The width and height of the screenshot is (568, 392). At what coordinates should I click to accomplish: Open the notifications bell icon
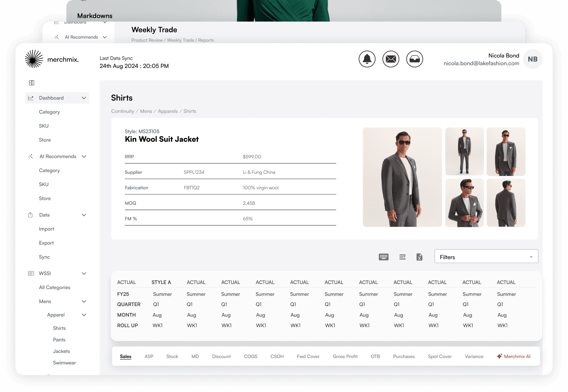(367, 59)
